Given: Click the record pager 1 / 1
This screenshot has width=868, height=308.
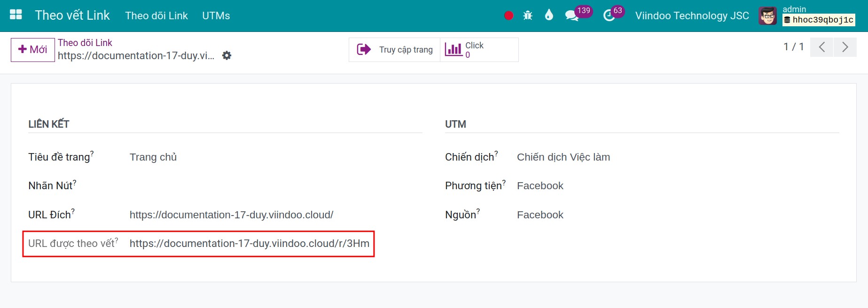Looking at the screenshot, I should pos(793,47).
